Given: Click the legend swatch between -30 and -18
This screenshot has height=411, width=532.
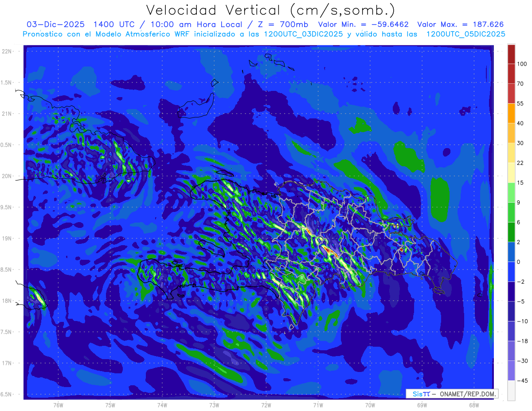Looking at the screenshot, I should pyautogui.click(x=511, y=351).
